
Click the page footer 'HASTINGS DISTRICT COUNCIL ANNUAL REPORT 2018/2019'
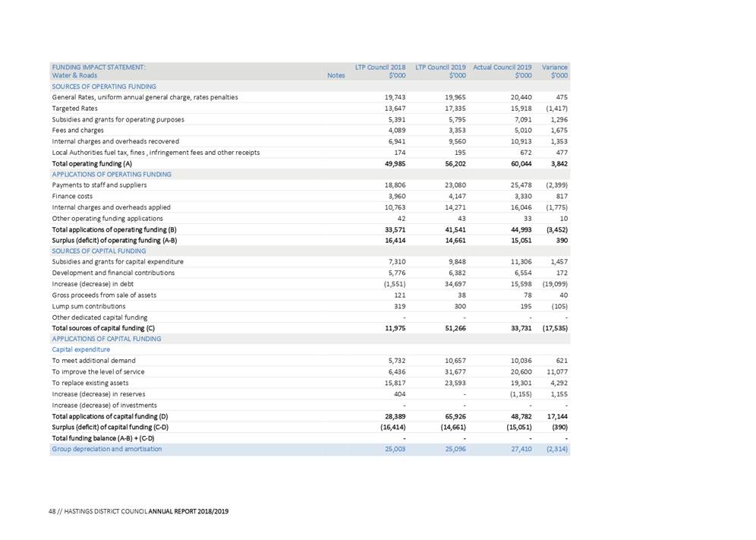146,512
